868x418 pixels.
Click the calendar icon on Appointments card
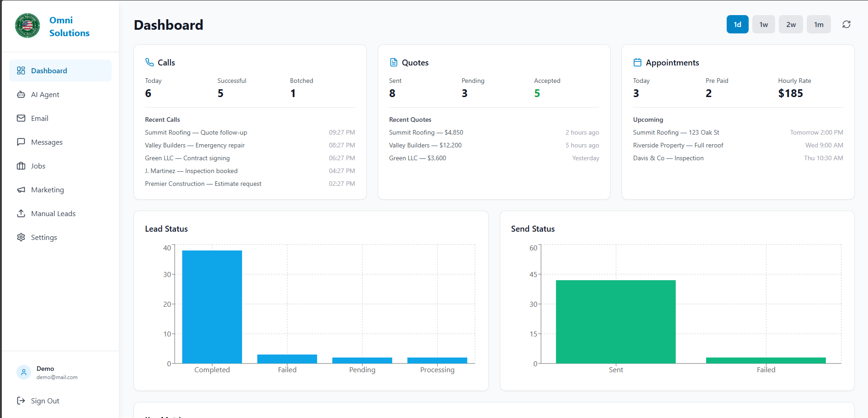click(x=636, y=62)
